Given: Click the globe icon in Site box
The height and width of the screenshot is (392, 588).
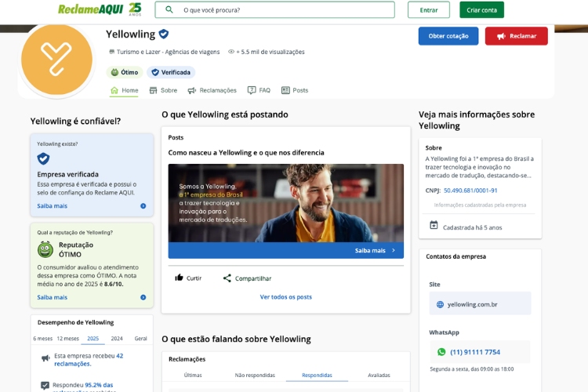Looking at the screenshot, I should pos(441,305).
